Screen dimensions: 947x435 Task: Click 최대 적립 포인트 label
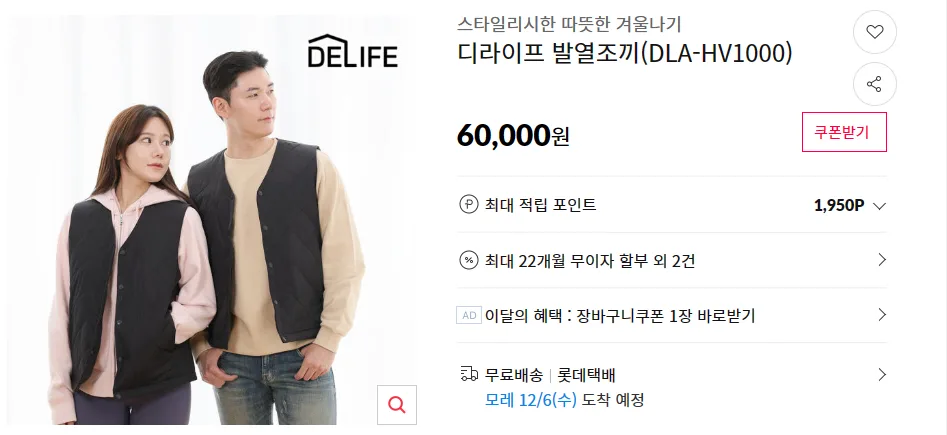pyautogui.click(x=541, y=205)
